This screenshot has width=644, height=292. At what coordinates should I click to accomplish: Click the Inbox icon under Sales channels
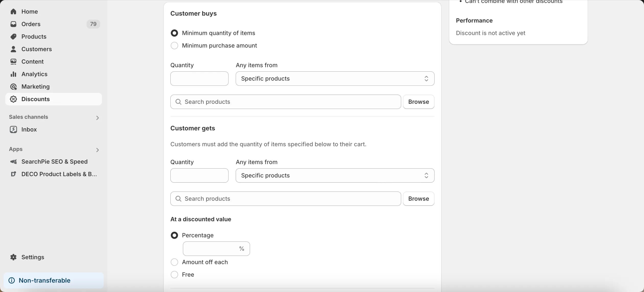coord(13,129)
